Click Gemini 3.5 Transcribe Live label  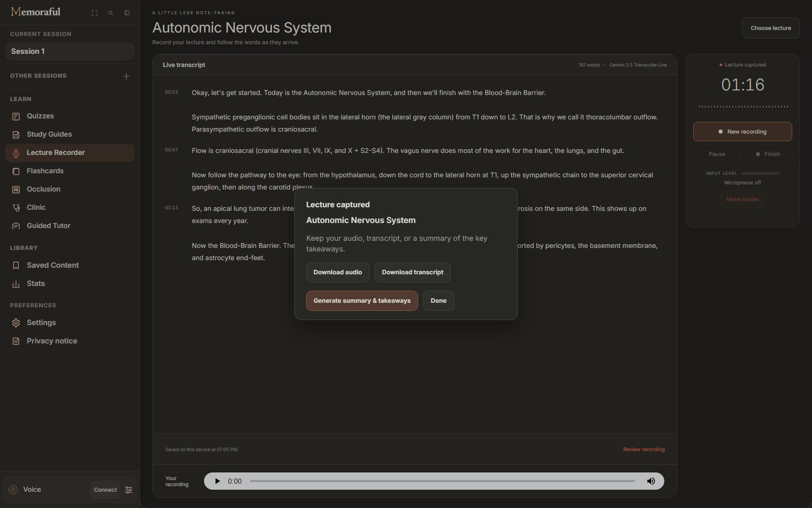(638, 65)
